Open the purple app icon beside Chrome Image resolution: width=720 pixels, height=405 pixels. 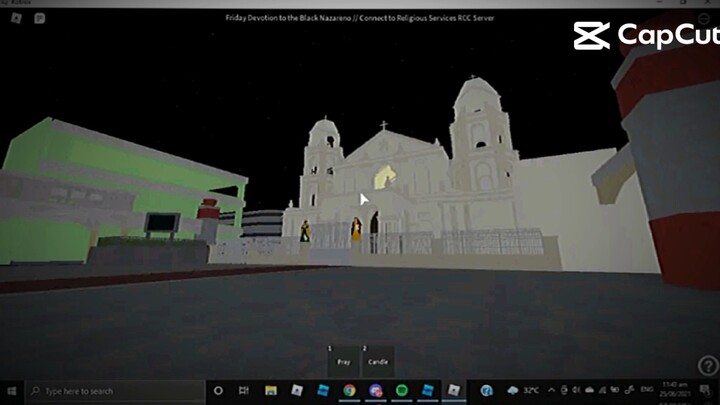pyautogui.click(x=376, y=391)
